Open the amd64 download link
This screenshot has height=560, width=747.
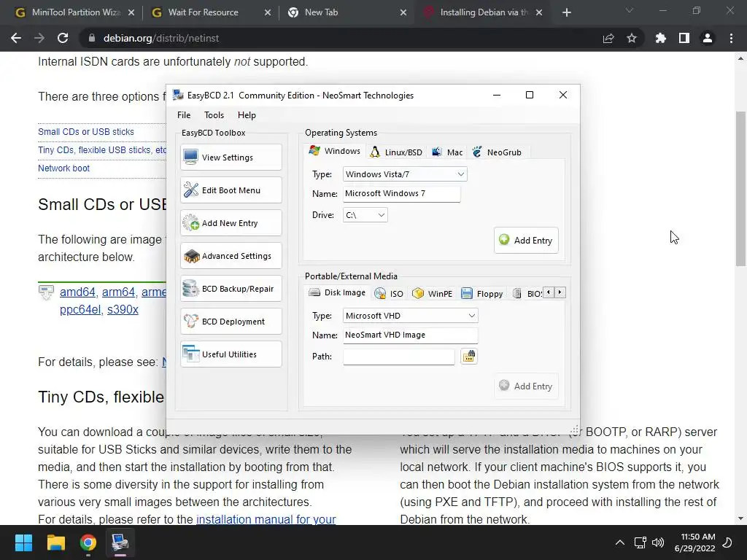77,292
